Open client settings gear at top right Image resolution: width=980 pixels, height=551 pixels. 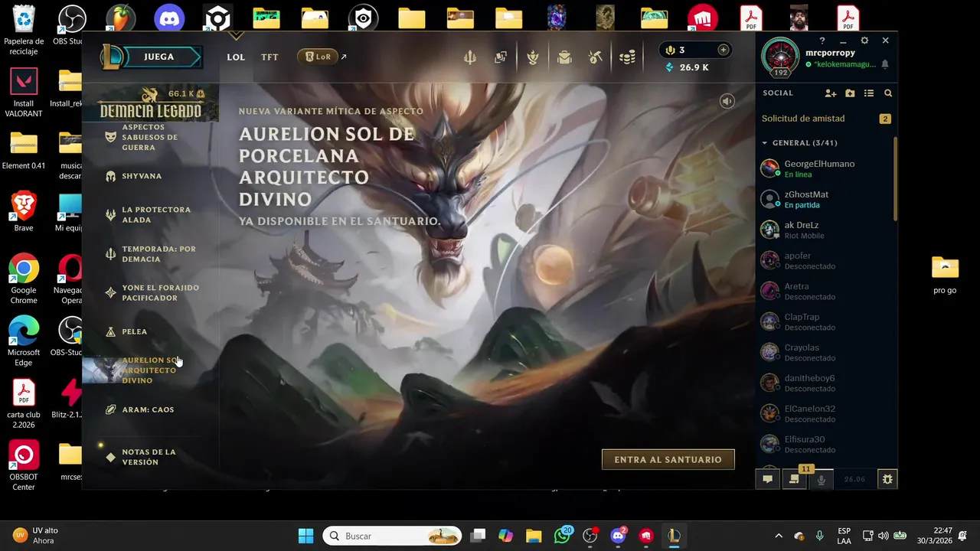click(x=864, y=41)
